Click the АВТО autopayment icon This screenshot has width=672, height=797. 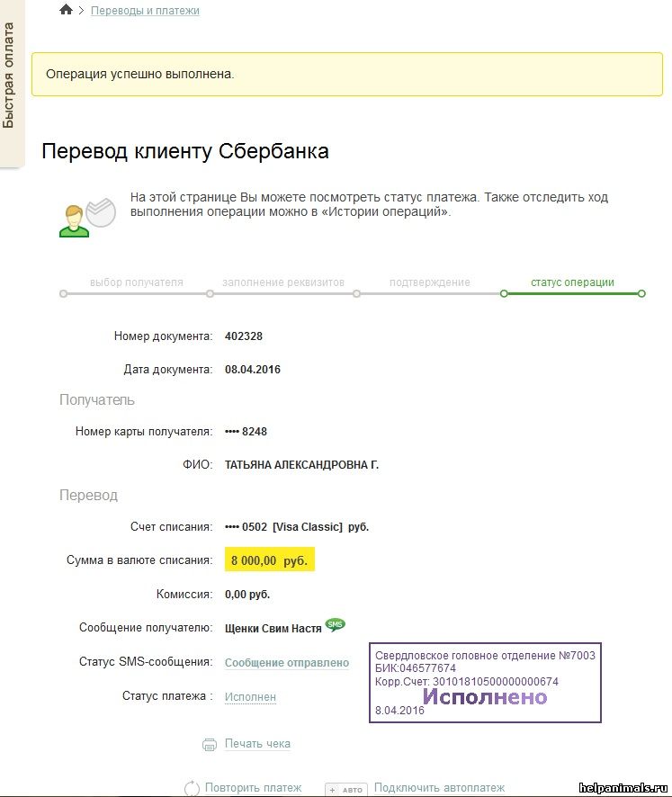[x=346, y=790]
